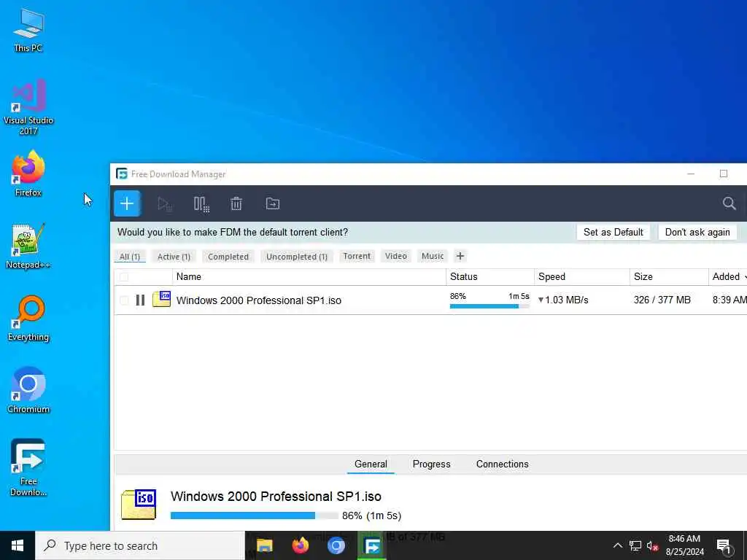Click the 326 / 377 MB size value
Screen dimensions: 747x560
[662, 300]
